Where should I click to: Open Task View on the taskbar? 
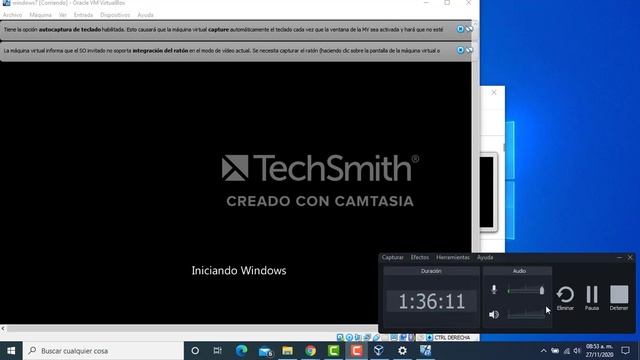218,351
